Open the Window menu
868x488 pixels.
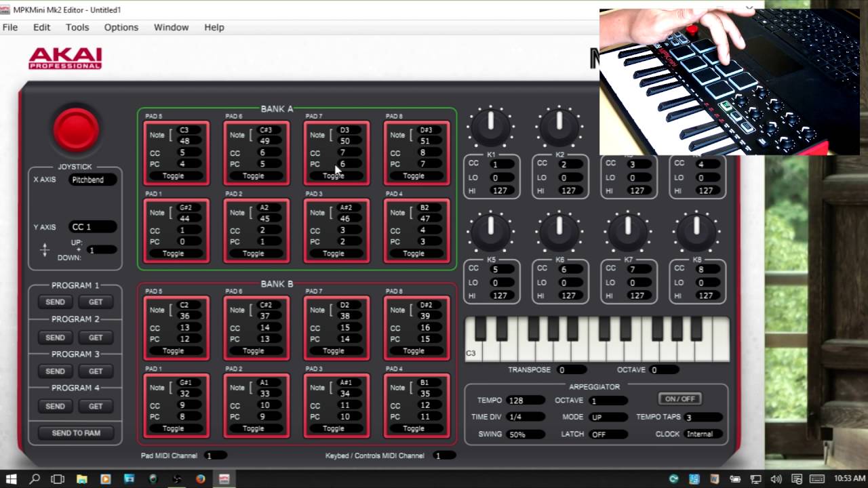pos(171,27)
